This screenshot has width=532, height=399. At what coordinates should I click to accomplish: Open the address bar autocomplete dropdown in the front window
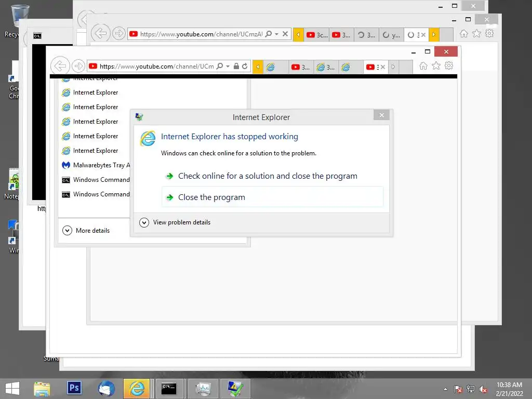(x=228, y=66)
